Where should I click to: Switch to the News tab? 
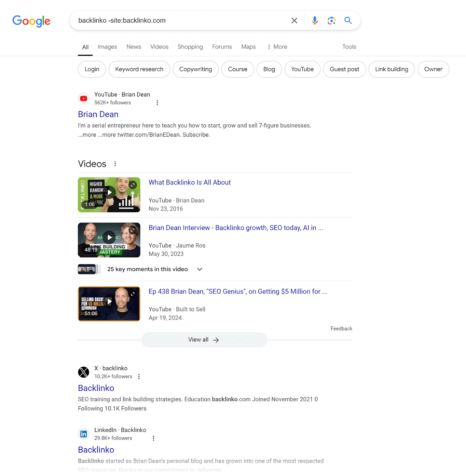tap(134, 47)
